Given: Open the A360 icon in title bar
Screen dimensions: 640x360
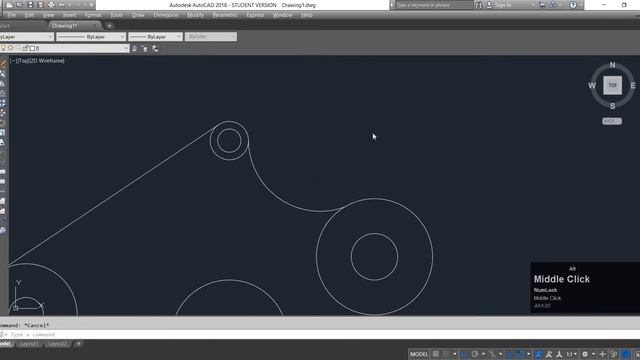Looking at the screenshot, I should click(553, 5).
